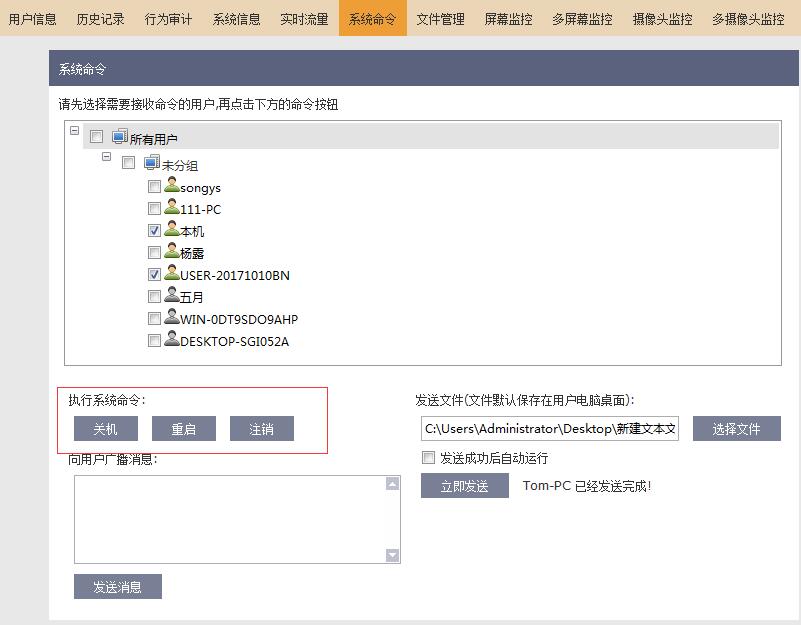801x625 pixels.
Task: Click the computer icon for 所有用户
Action: 120,137
